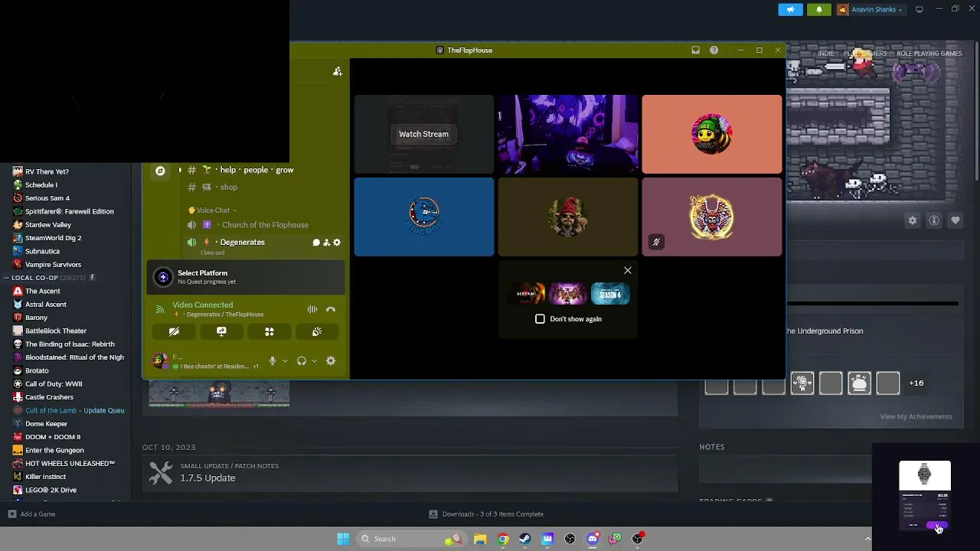This screenshot has height=551, width=980.
Task: Open File Explorer from the taskbar
Action: tap(480, 539)
